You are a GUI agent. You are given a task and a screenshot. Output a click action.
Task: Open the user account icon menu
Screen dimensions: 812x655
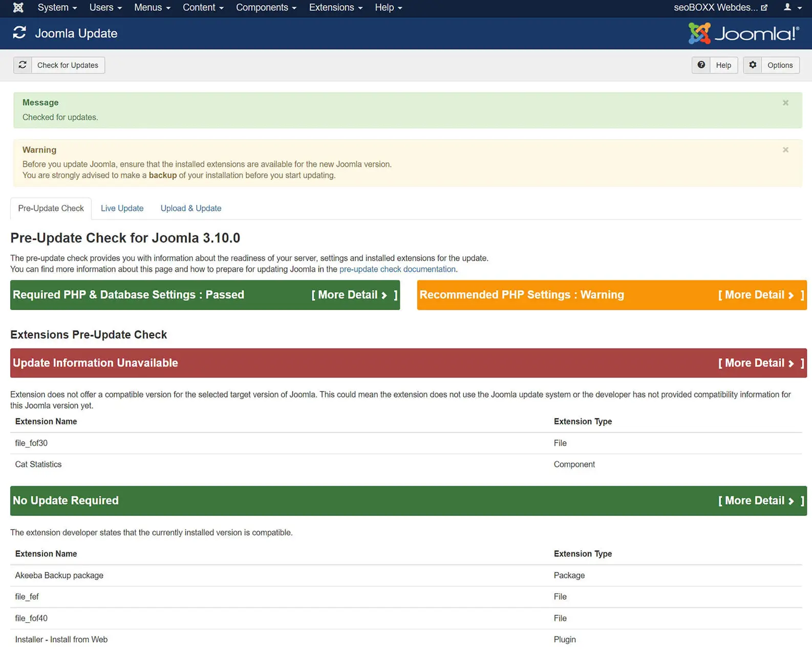point(792,8)
